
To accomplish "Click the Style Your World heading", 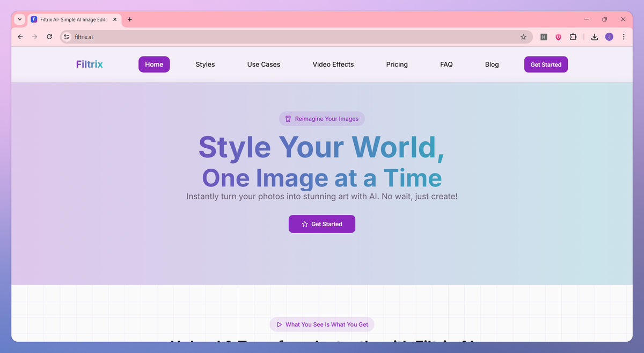I will (x=321, y=147).
